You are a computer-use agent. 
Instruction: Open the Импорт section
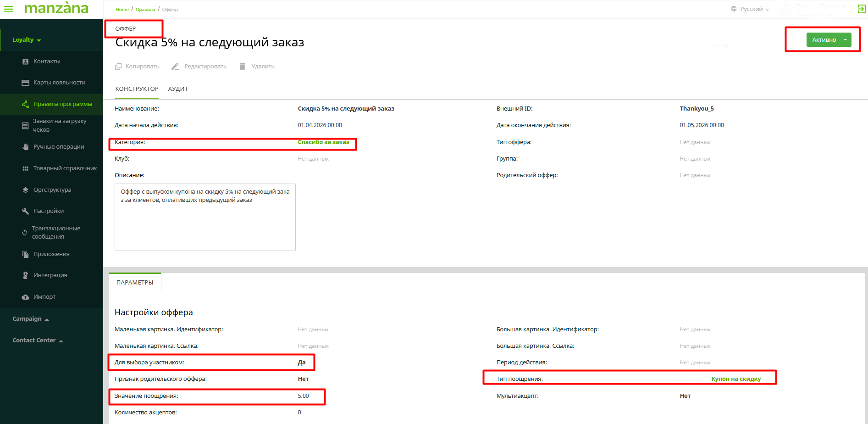coord(44,297)
